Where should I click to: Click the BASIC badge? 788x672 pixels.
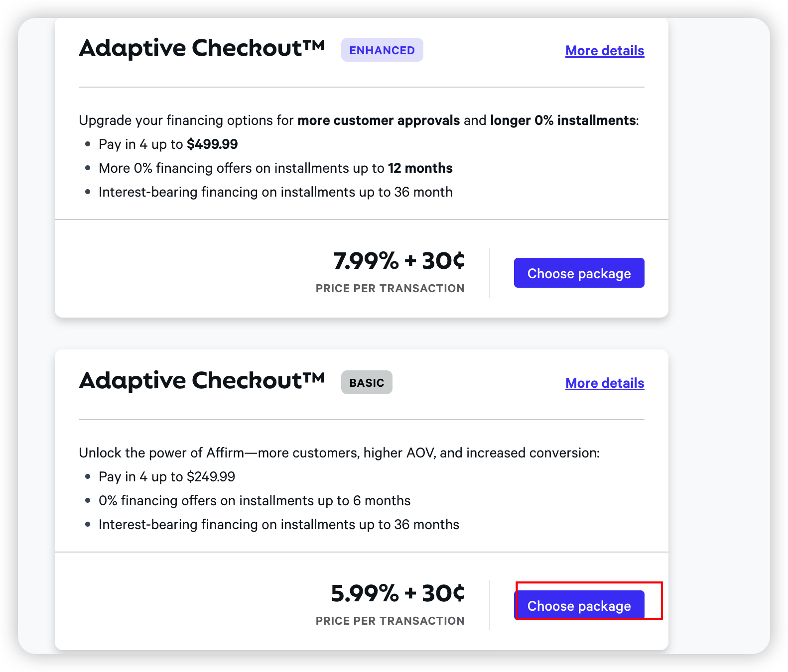click(367, 383)
